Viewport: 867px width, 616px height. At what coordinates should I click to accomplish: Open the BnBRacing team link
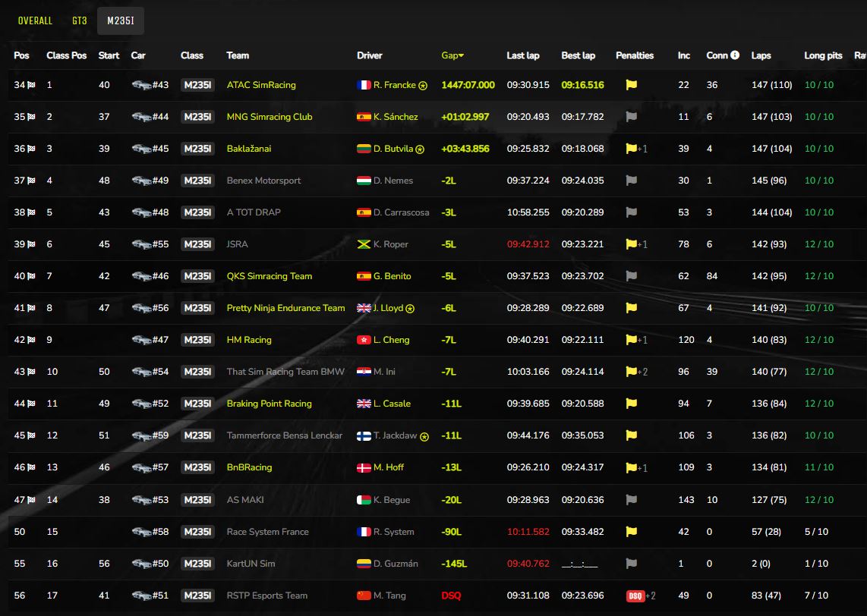pyautogui.click(x=249, y=467)
